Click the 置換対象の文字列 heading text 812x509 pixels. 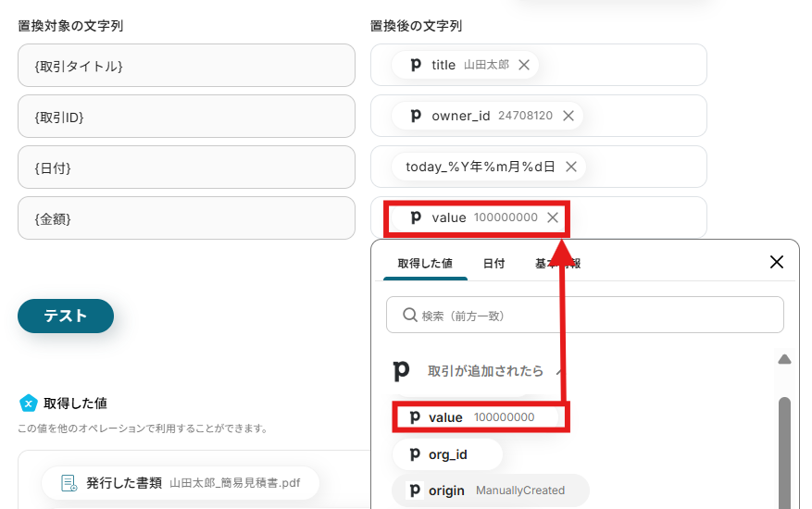[70, 26]
